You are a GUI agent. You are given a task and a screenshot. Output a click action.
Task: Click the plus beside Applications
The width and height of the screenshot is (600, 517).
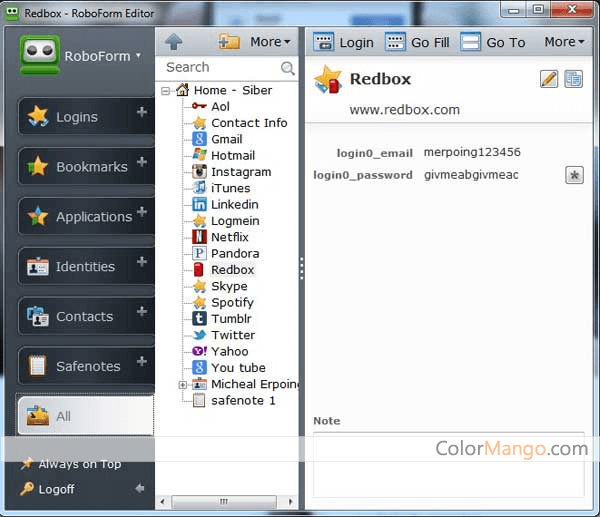pyautogui.click(x=142, y=212)
